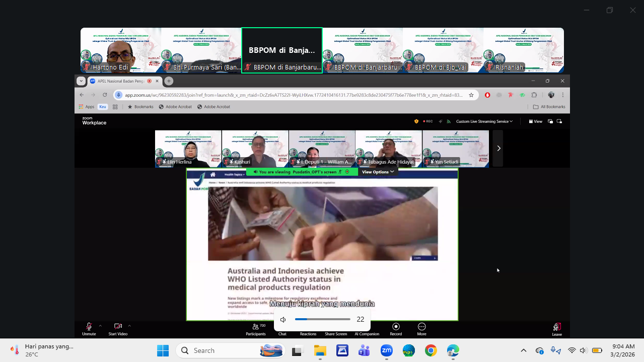Show next participants with the right arrow
644x362 pixels.
498,149
